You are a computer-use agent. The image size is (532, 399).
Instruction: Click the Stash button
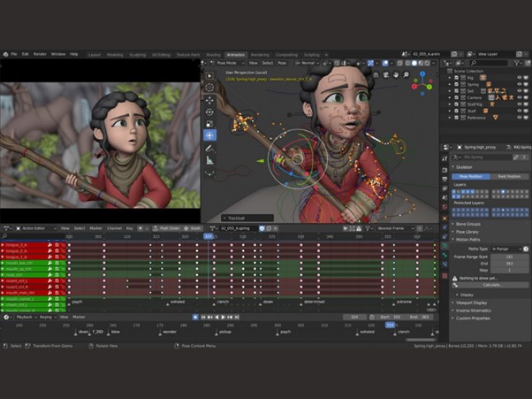(x=193, y=228)
